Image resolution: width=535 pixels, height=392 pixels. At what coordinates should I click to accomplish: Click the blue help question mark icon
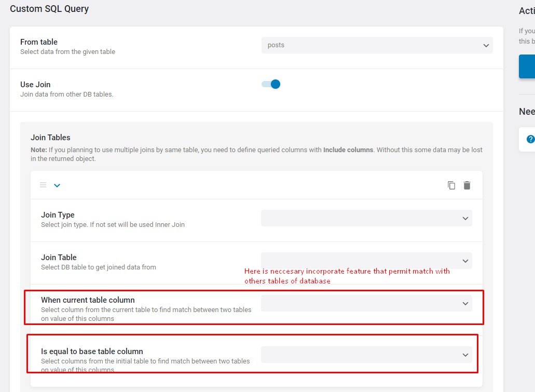click(530, 139)
